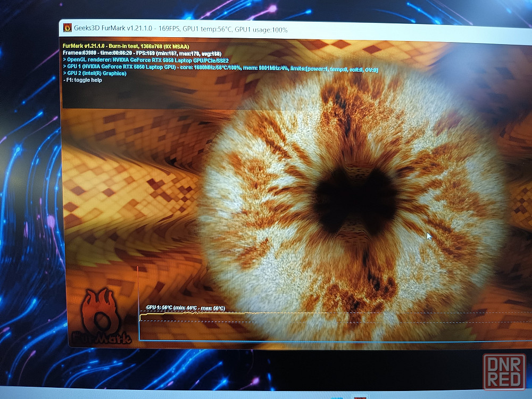Click the FurMark logo in bottom-left corner

(102, 317)
